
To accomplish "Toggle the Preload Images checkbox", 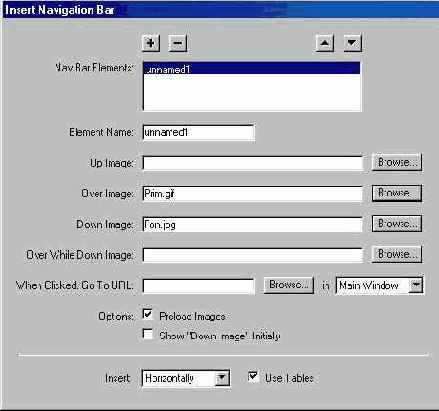I will pos(148,314).
